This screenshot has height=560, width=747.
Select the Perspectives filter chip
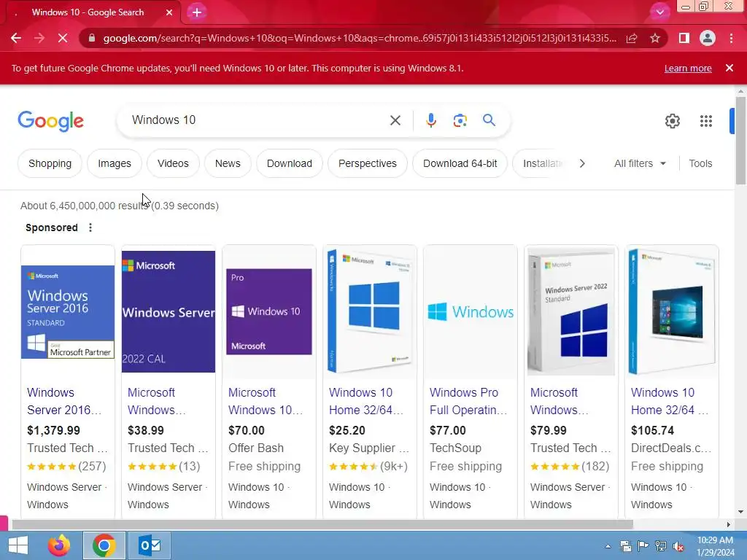pyautogui.click(x=368, y=163)
